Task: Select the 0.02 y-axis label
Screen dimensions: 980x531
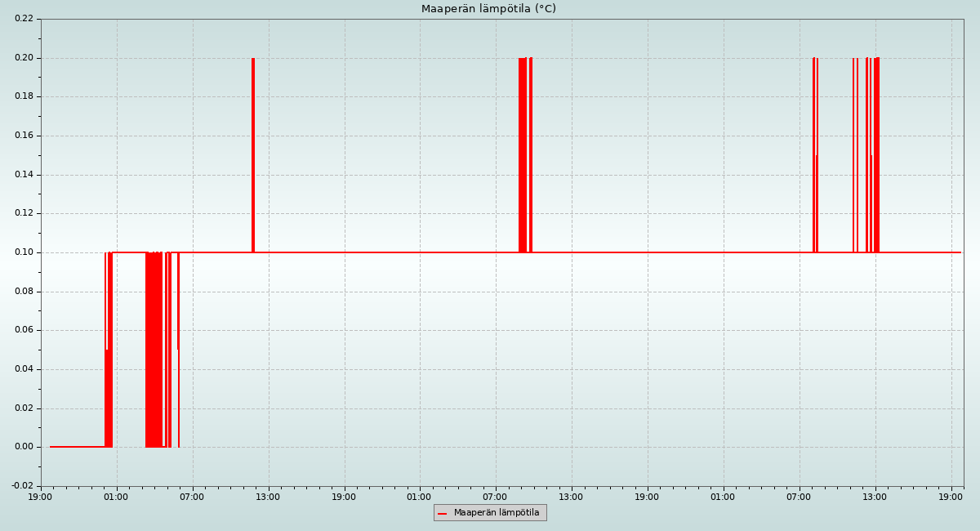Action: [x=24, y=408]
